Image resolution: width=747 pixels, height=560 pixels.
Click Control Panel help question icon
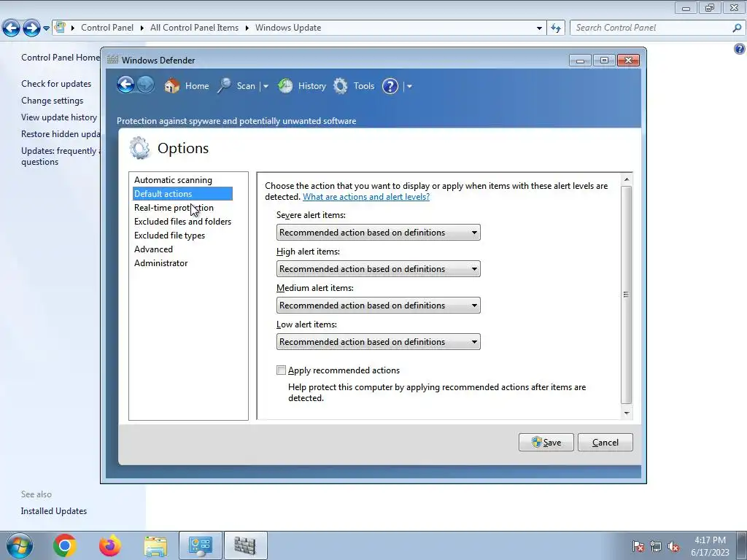point(739,49)
